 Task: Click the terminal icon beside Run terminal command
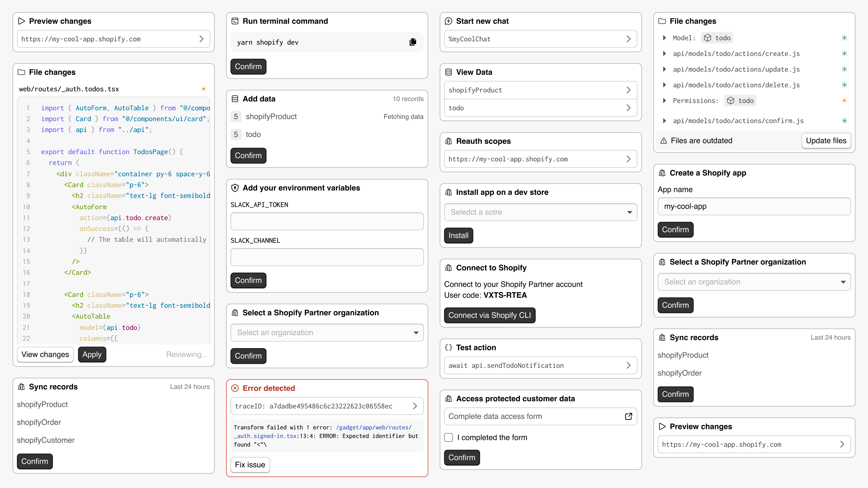pyautogui.click(x=235, y=21)
